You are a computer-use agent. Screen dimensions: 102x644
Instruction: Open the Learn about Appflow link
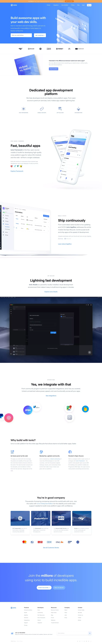point(65,244)
